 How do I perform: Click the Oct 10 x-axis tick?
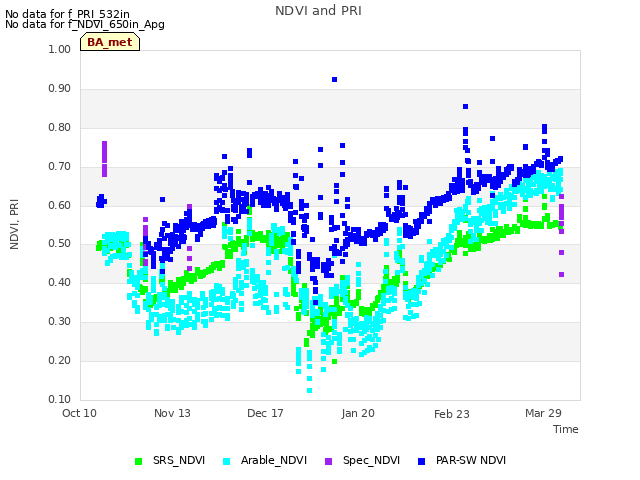click(x=79, y=413)
